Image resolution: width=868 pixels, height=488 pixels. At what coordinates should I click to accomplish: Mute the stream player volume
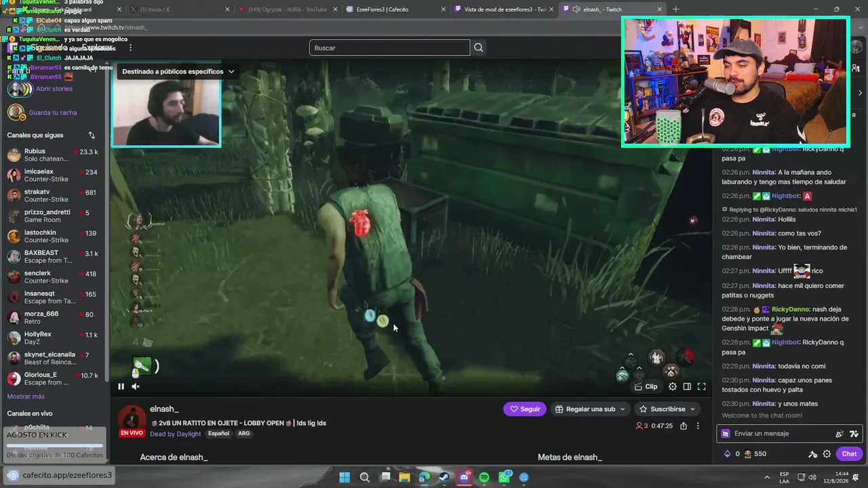pyautogui.click(x=136, y=386)
